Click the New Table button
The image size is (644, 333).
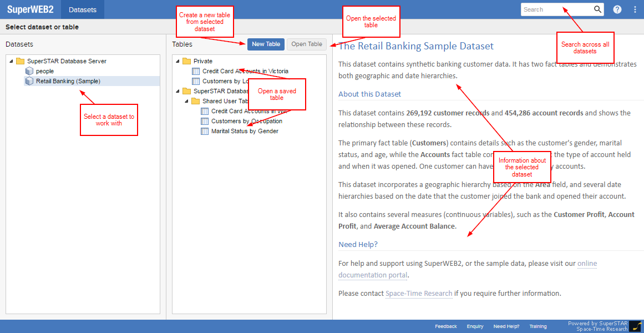tap(266, 44)
